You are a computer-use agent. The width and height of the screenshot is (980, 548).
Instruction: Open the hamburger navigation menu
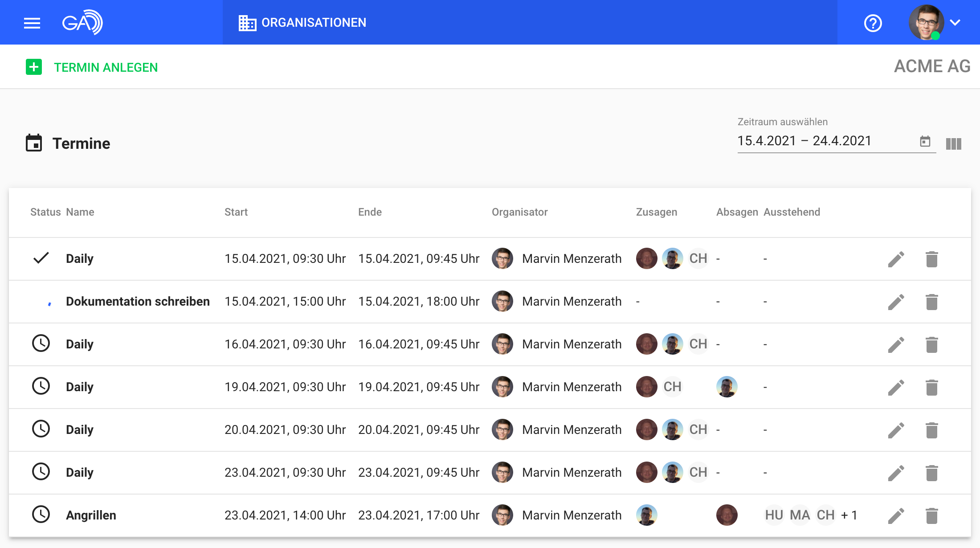click(x=32, y=23)
